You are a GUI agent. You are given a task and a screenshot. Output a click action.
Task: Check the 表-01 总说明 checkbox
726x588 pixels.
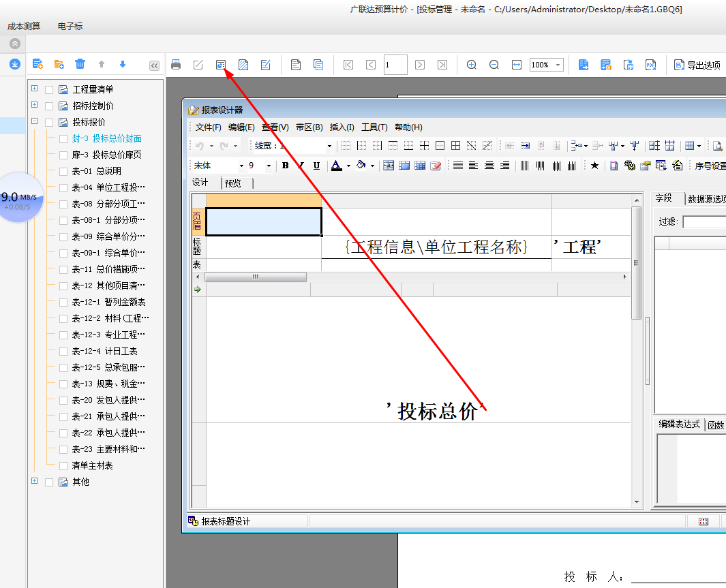(63, 172)
